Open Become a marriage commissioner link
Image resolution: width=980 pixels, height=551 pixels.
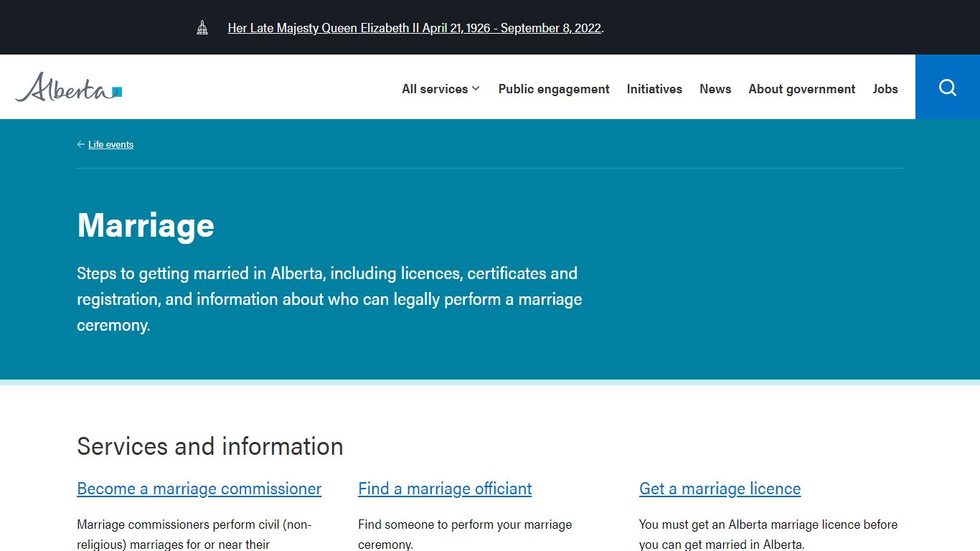click(199, 489)
